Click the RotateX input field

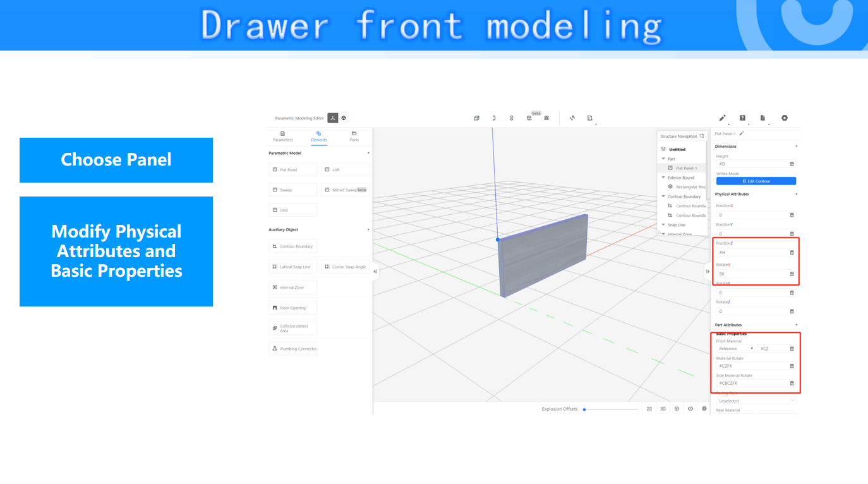click(x=756, y=274)
